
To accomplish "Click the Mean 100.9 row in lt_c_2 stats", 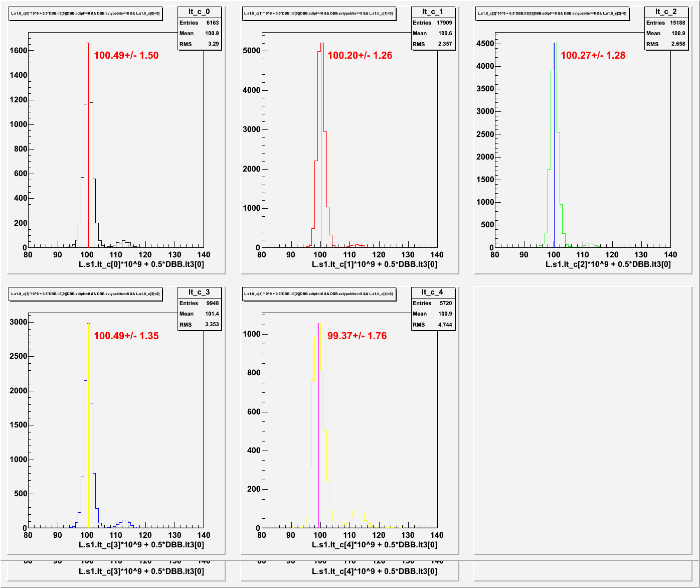I will pyautogui.click(x=666, y=33).
